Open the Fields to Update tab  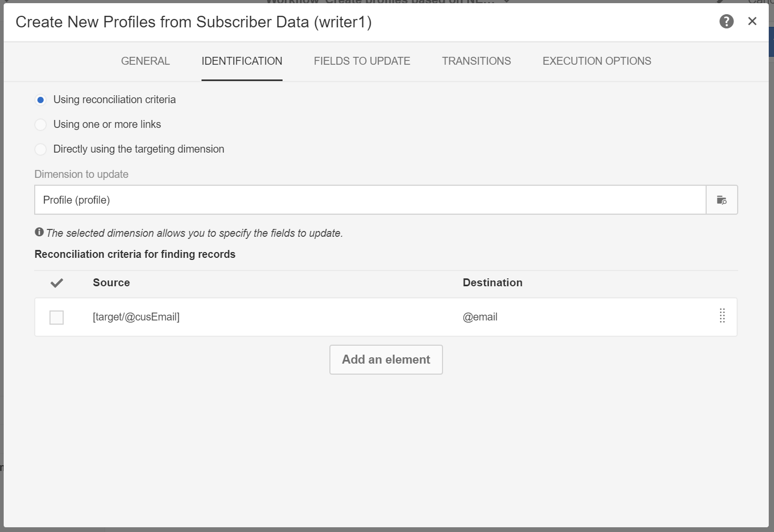pyautogui.click(x=362, y=61)
